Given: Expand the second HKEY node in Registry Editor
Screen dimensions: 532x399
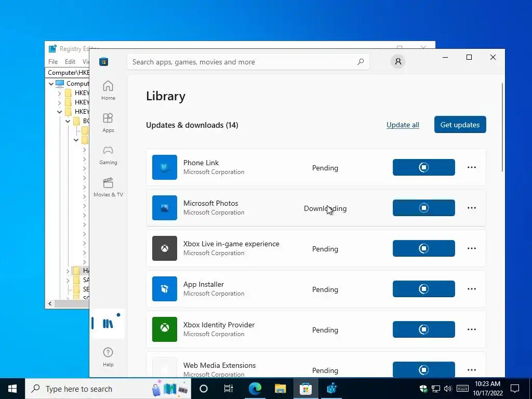Looking at the screenshot, I should (59, 102).
